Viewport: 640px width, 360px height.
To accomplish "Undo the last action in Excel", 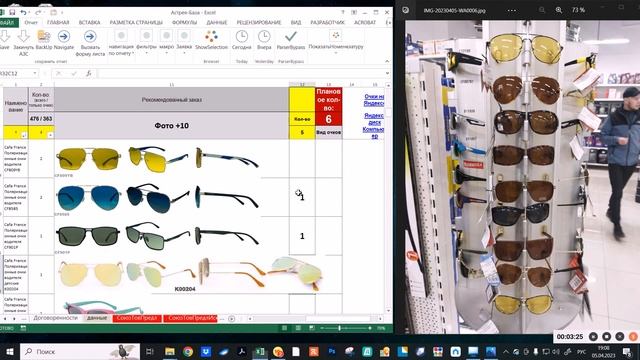I will pos(24,13).
